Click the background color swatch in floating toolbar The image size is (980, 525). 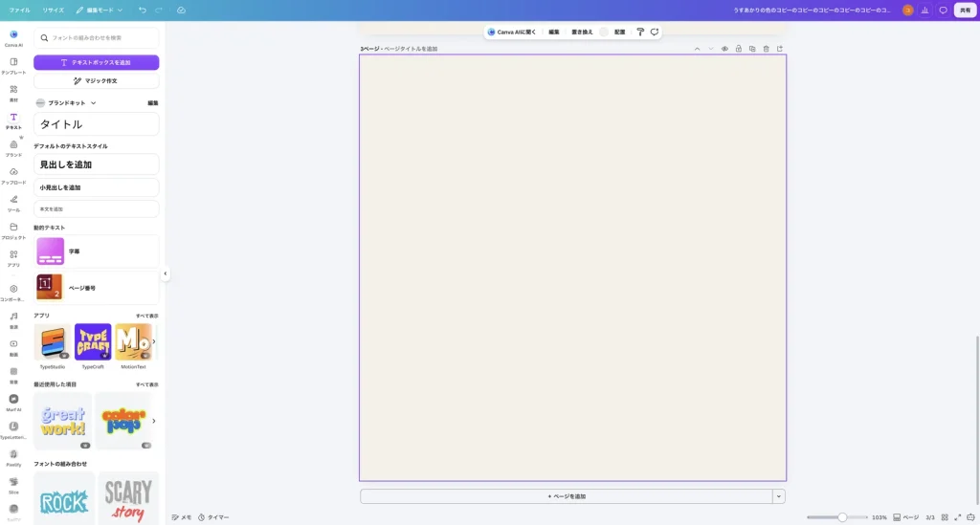(x=604, y=32)
